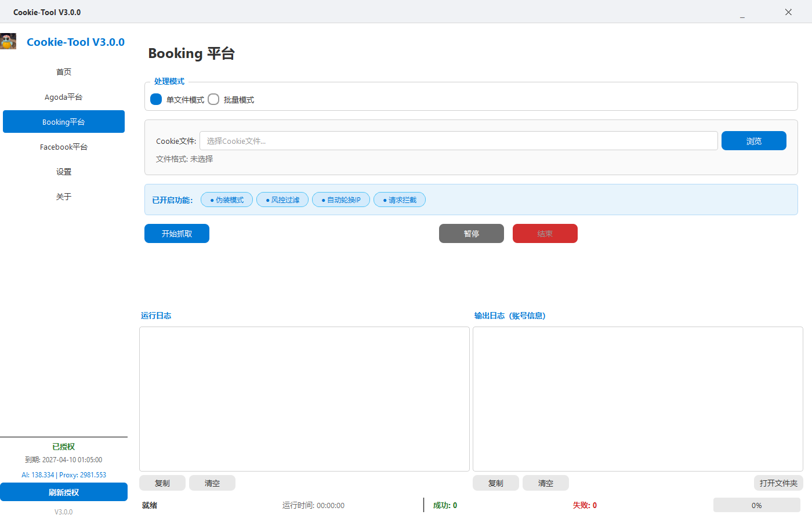The height and width of the screenshot is (522, 812).
Task: Click the Cookie-Tool penguin logo icon
Action: (x=8, y=42)
